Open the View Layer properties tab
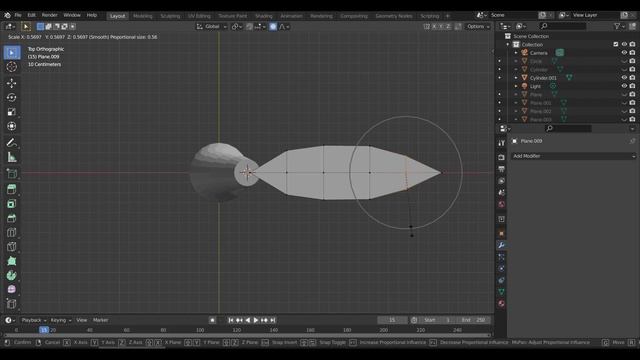 (x=502, y=180)
